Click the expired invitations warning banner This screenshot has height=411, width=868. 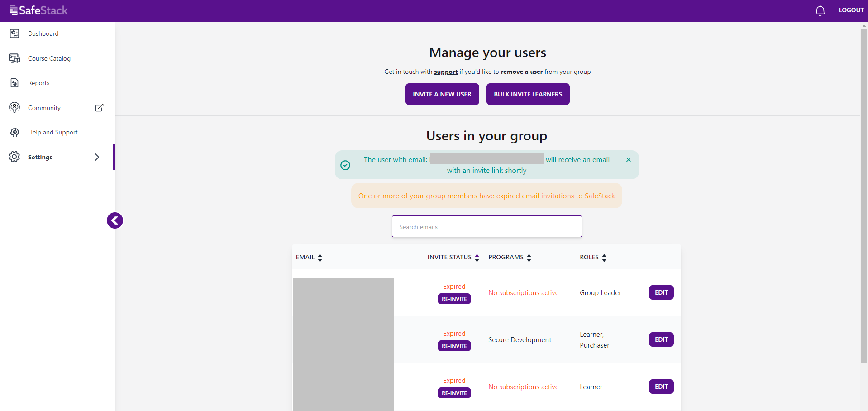point(486,196)
